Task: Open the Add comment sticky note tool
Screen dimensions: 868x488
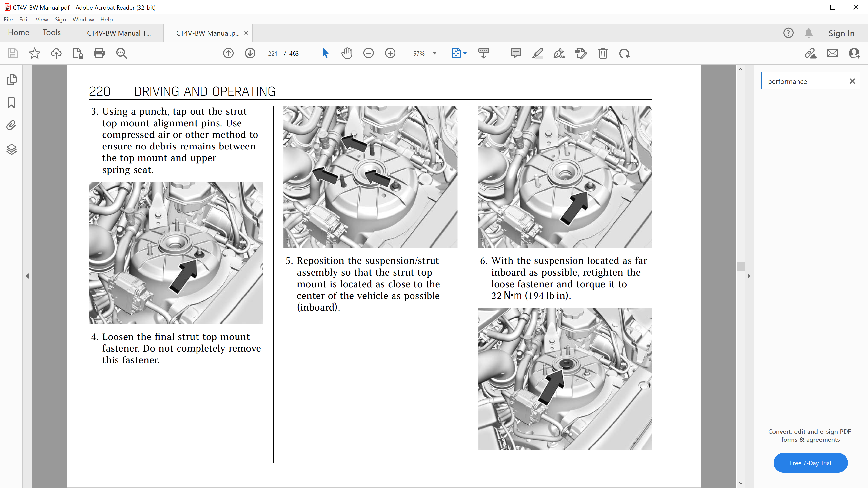Action: pyautogui.click(x=515, y=53)
